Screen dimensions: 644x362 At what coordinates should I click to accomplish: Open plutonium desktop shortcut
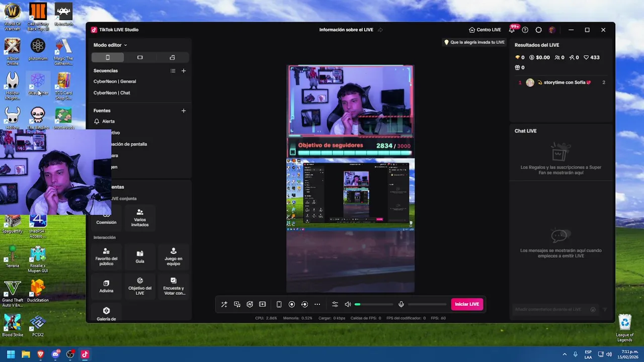tap(38, 50)
